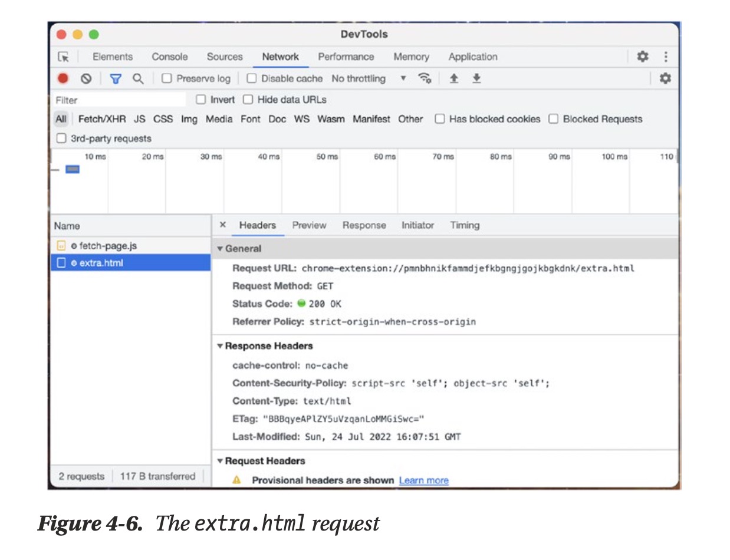The image size is (730, 560).
Task: Click the export HAR download arrow
Action: click(476, 78)
